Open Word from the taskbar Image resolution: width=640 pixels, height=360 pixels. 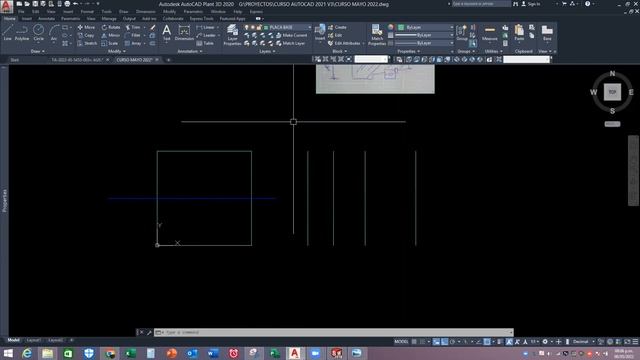[213, 353]
